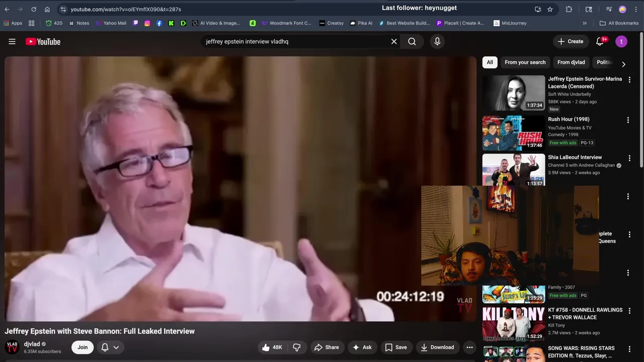Open the browser three-dot menu
This screenshot has height=362, width=644.
pyautogui.click(x=636, y=9)
